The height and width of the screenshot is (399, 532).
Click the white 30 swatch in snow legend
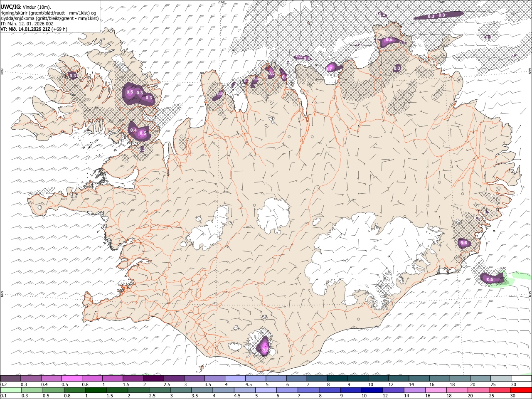click(521, 379)
